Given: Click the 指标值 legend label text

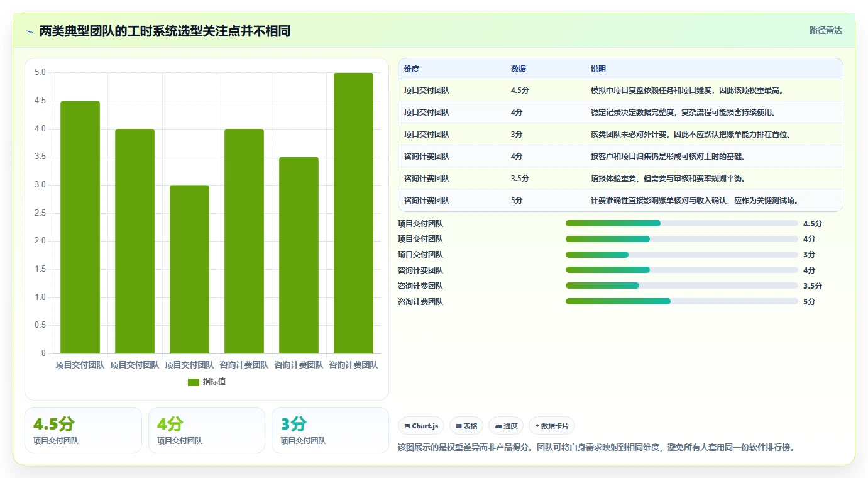Looking at the screenshot, I should point(214,382).
